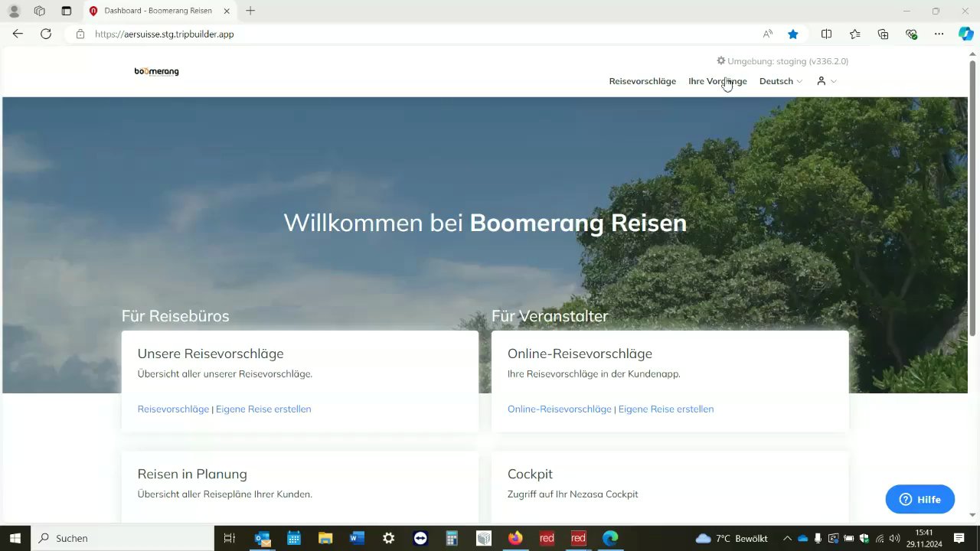The height and width of the screenshot is (551, 980).
Task: Open a new tab with the plus icon
Action: [x=250, y=11]
